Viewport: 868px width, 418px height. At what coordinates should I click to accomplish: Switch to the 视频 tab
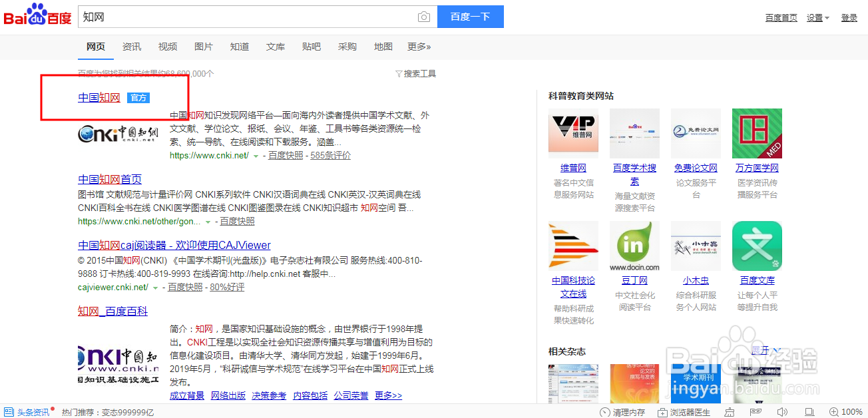(x=168, y=47)
